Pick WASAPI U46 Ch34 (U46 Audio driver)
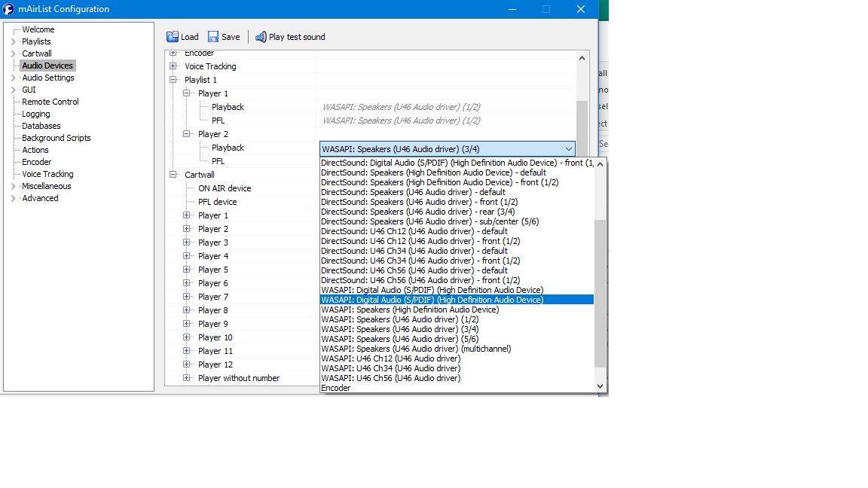This screenshot has width=868, height=488. click(457, 368)
